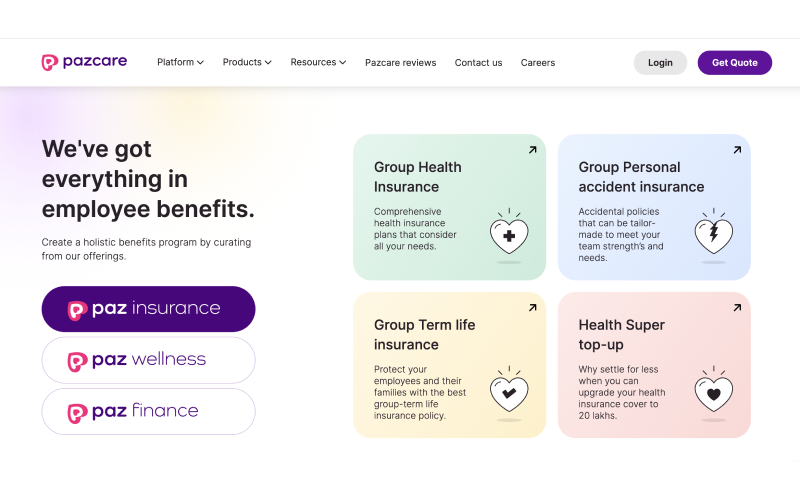Click the broken heart lightning icon
Screen dimensions: 800x500
coord(714,235)
